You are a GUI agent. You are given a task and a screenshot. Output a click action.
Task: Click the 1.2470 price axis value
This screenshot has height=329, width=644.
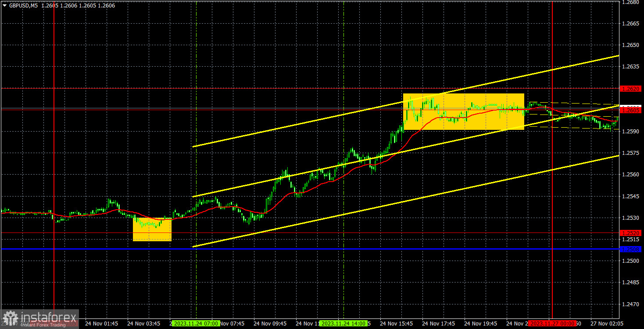coord(631,304)
